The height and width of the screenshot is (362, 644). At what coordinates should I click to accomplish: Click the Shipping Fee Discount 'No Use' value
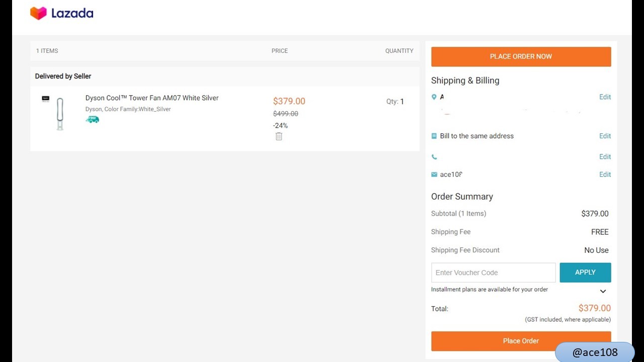597,250
